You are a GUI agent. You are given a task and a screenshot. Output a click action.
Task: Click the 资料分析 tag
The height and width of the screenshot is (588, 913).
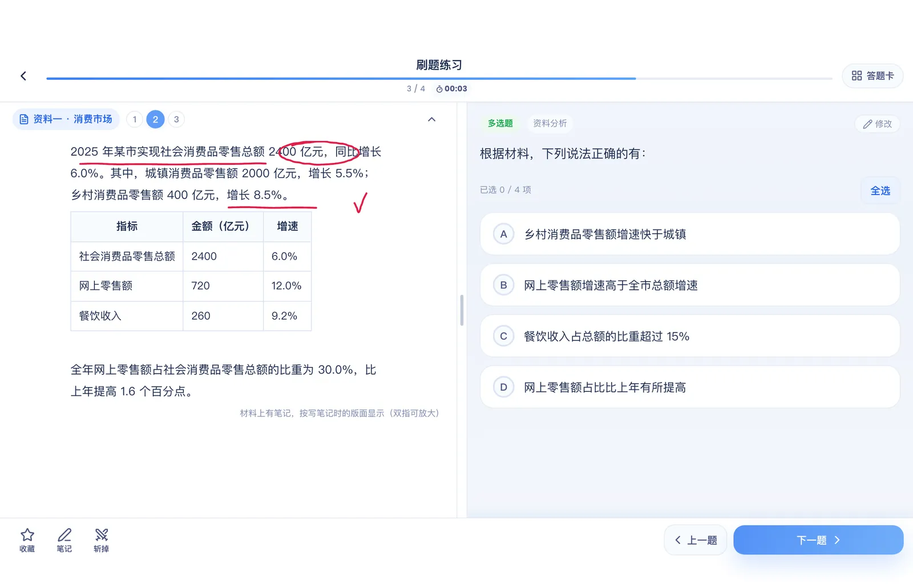pos(550,123)
